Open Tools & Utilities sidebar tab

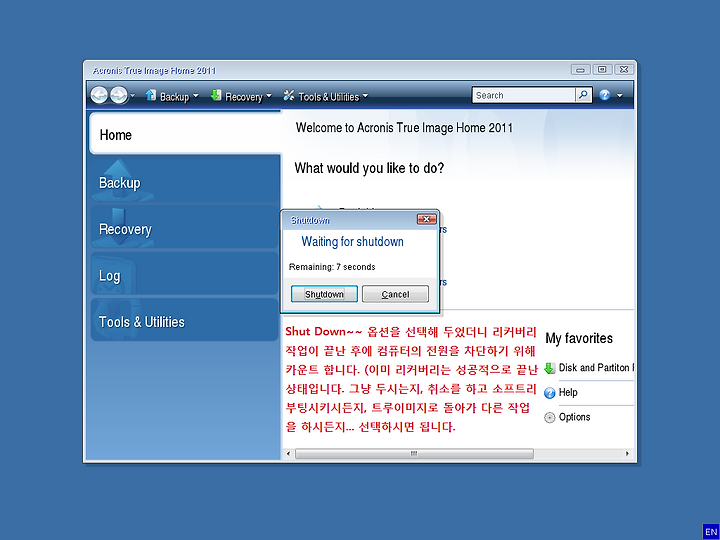point(185,321)
